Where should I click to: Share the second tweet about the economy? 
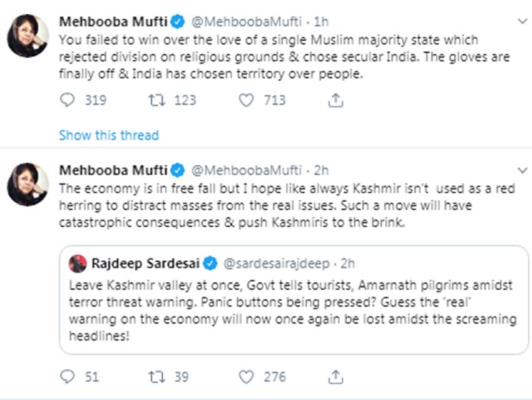(x=335, y=377)
